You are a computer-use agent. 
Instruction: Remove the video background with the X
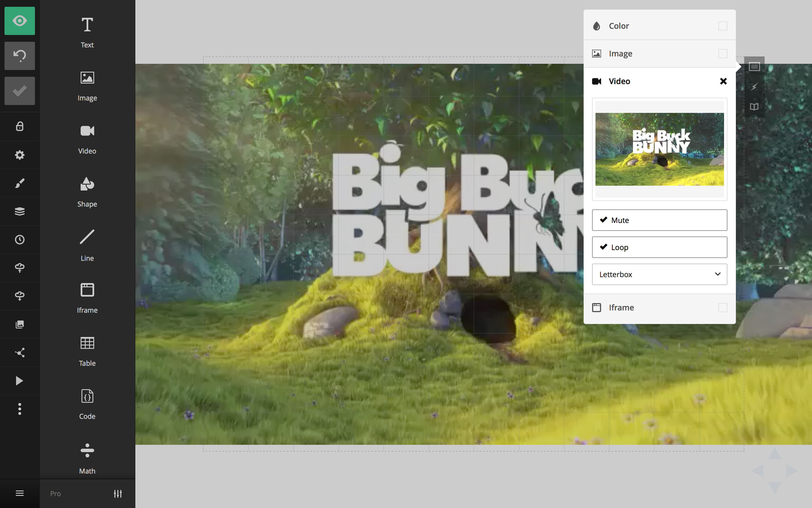click(723, 81)
